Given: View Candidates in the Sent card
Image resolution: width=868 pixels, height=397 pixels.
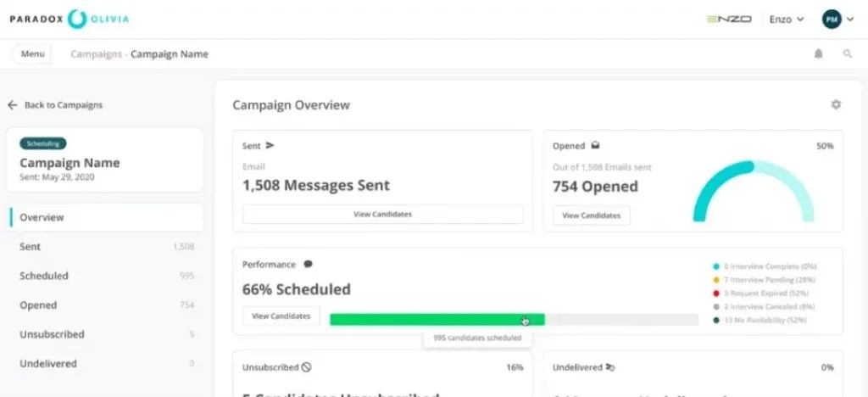Looking at the screenshot, I should [382, 215].
